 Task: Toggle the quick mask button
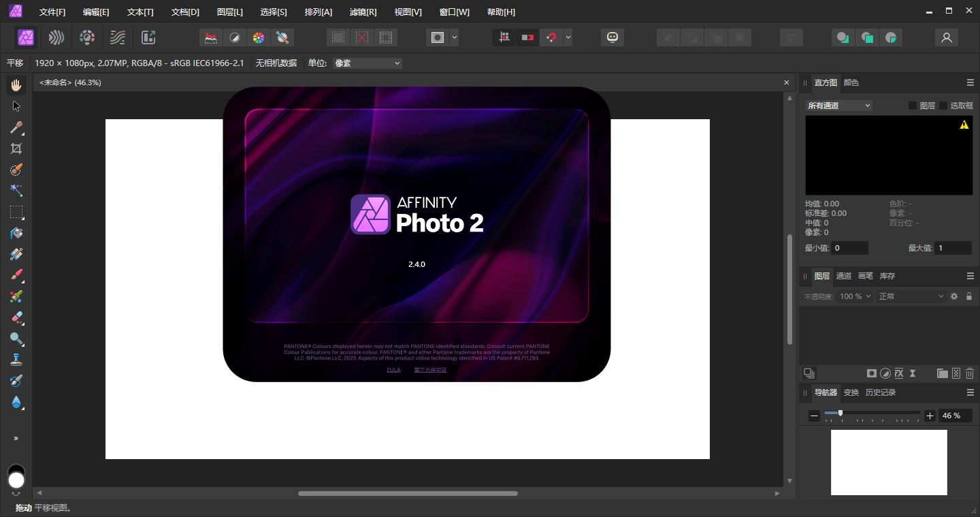click(x=438, y=37)
